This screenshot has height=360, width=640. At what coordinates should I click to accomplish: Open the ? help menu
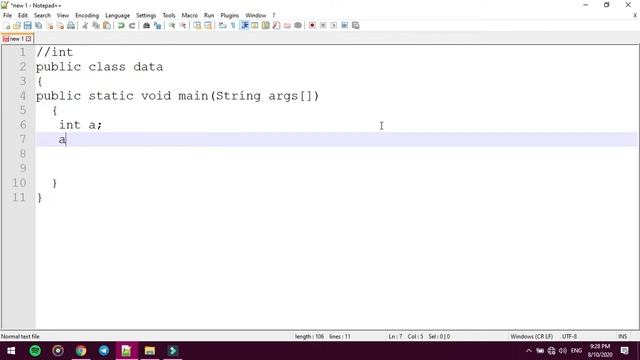(274, 16)
